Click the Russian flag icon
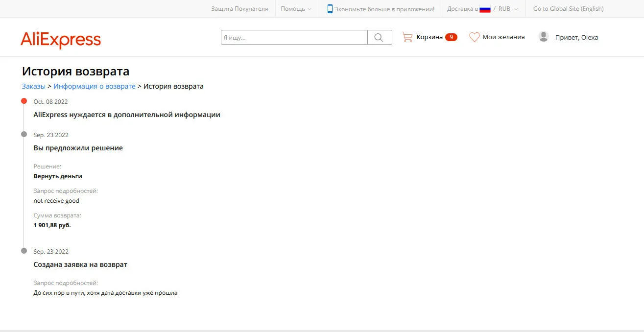 [485, 9]
